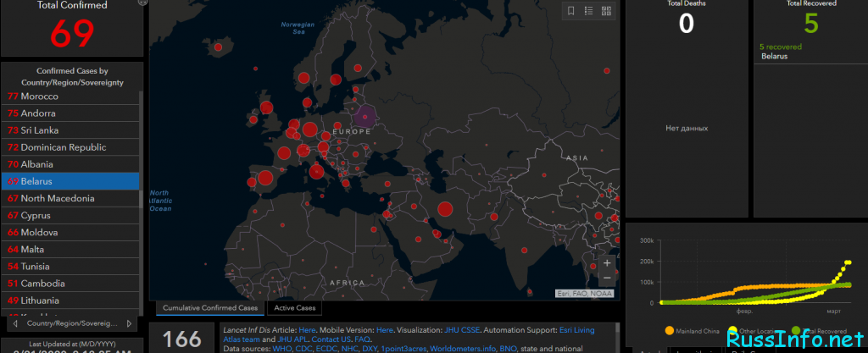Open the Lancet article Here link

[309, 330]
